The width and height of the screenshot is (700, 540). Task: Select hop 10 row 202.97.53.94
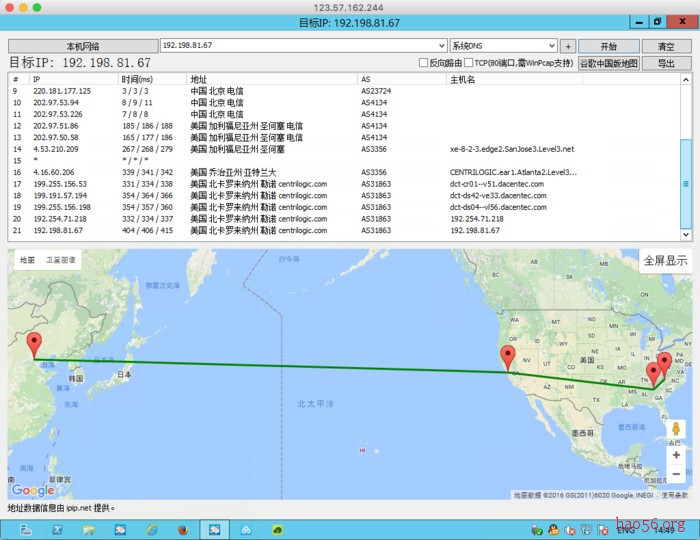[x=344, y=103]
